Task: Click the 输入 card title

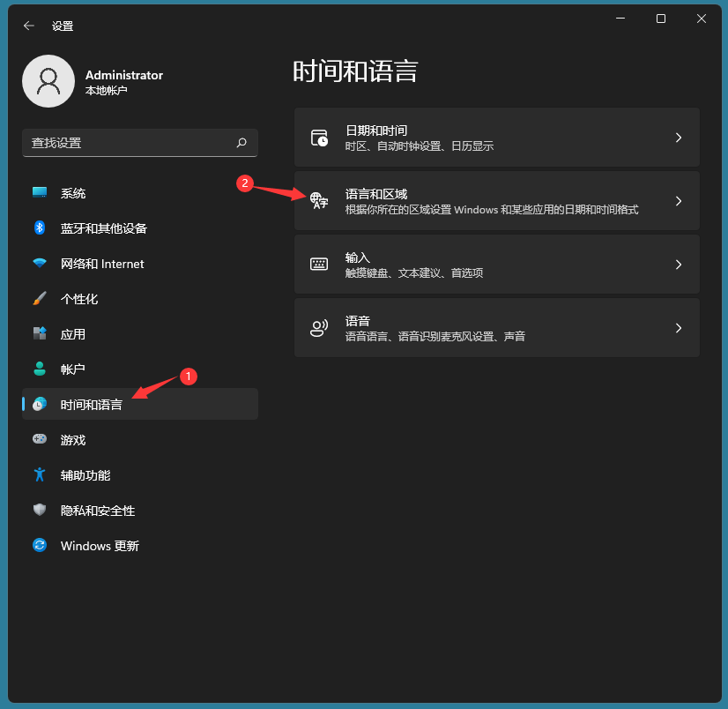Action: [x=357, y=257]
